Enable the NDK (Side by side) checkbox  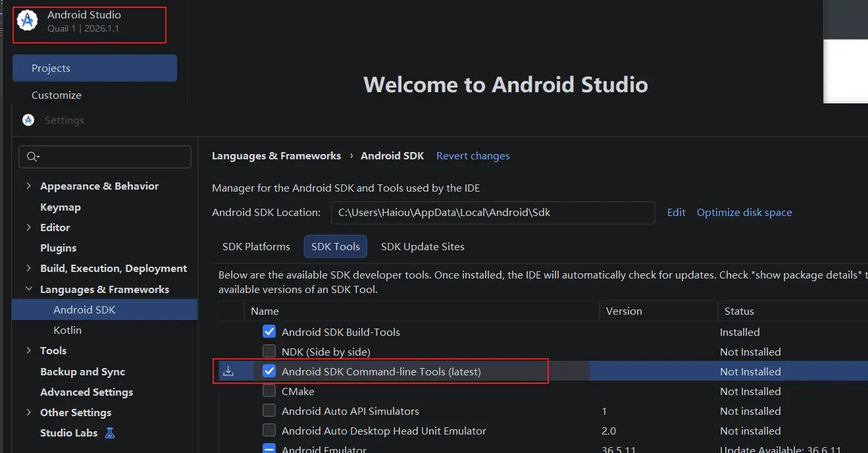[x=269, y=352]
